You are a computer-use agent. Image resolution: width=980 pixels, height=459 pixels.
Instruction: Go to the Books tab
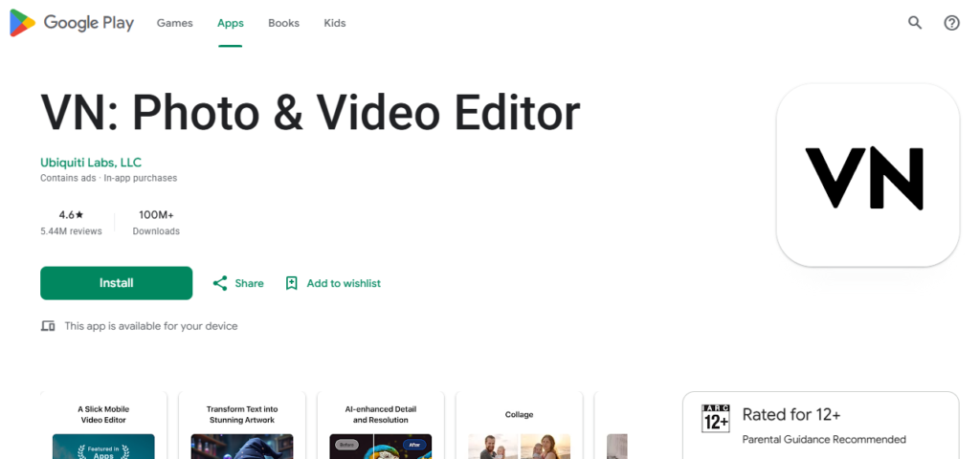pyautogui.click(x=283, y=23)
